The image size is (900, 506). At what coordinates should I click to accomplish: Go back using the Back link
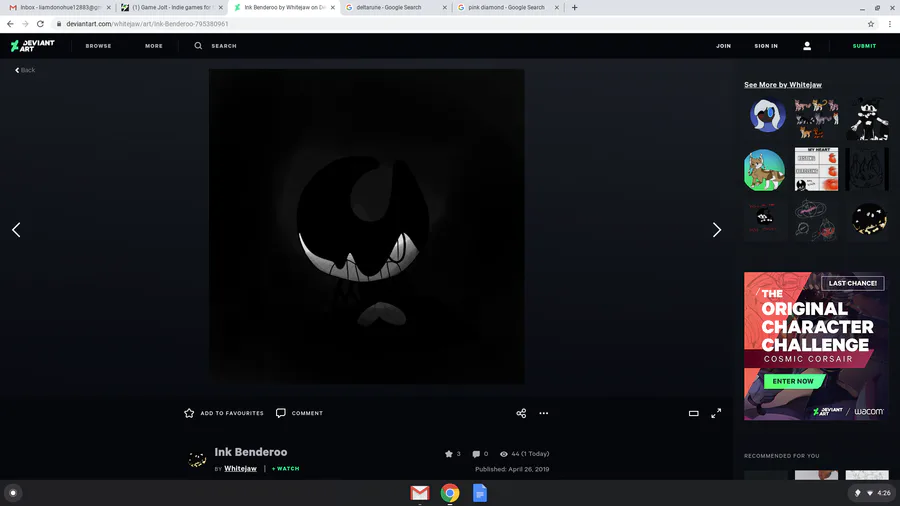pyautogui.click(x=25, y=70)
